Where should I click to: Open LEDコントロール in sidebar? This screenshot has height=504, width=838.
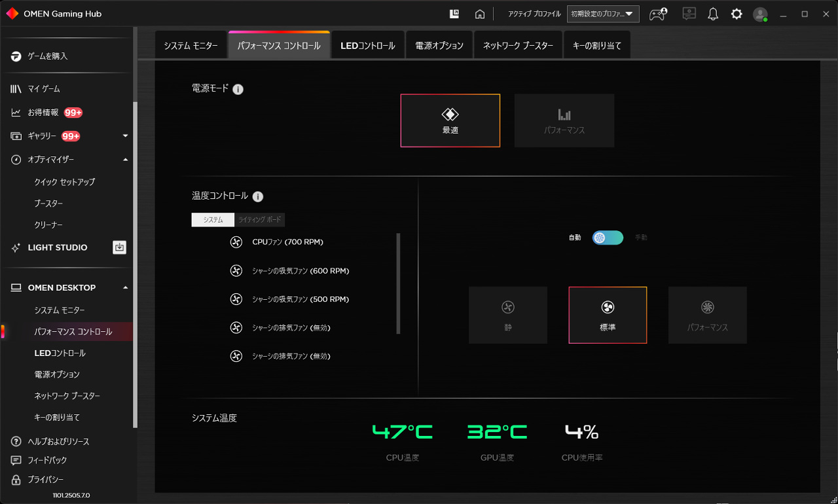point(60,353)
